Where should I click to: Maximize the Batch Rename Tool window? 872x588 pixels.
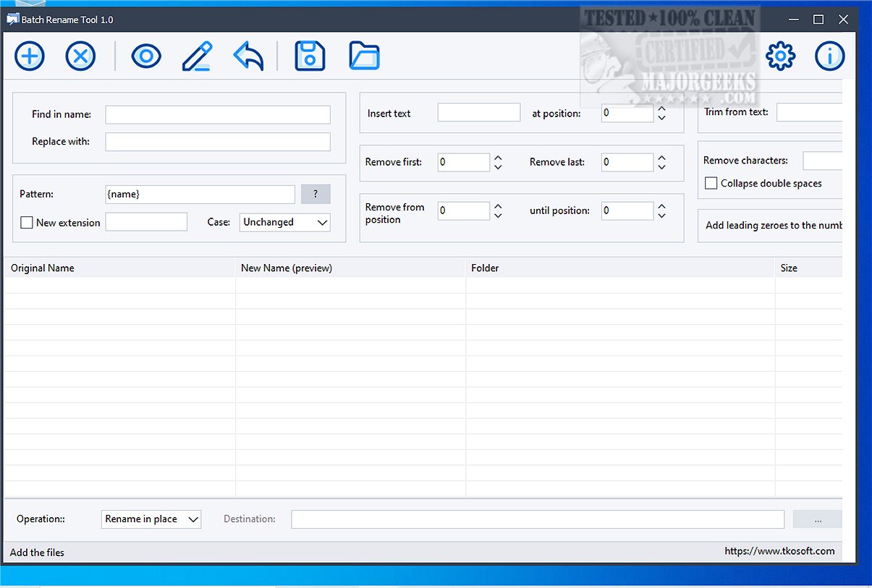coord(818,20)
